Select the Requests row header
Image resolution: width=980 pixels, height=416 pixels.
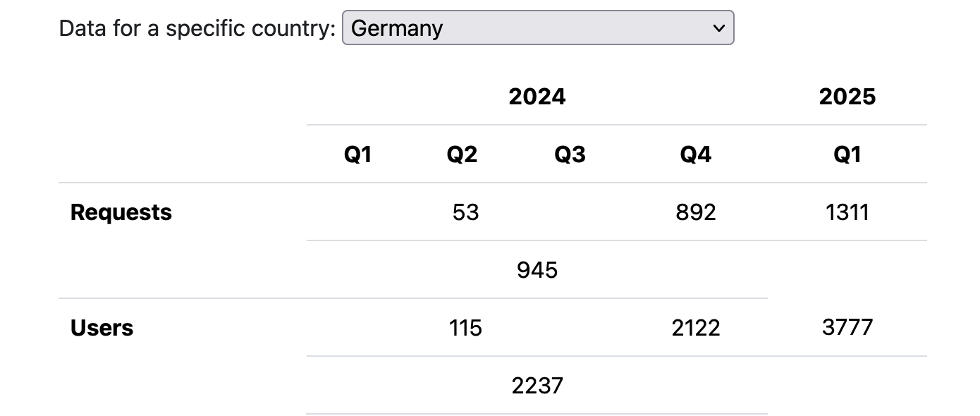[x=121, y=212]
